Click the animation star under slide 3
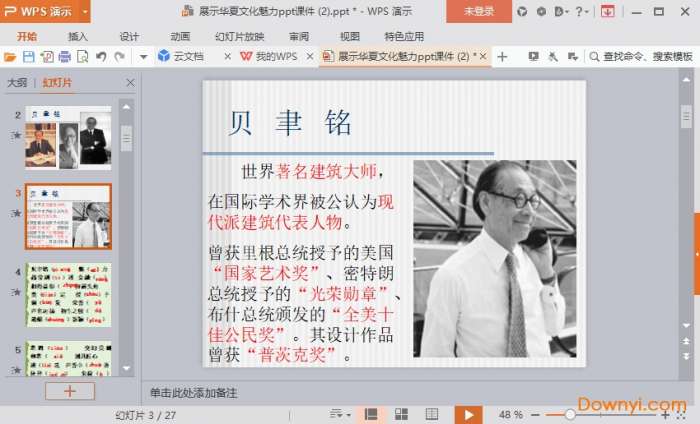The width and height of the screenshot is (700, 424). (17, 213)
